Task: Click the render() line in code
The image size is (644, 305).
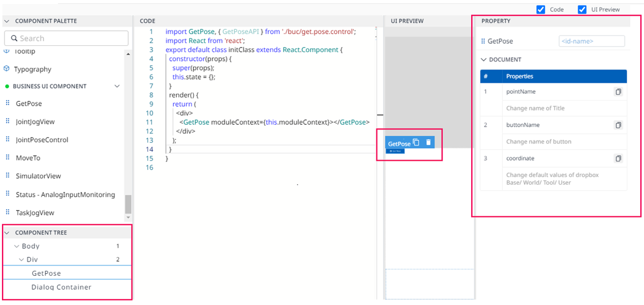Action: pyautogui.click(x=184, y=95)
